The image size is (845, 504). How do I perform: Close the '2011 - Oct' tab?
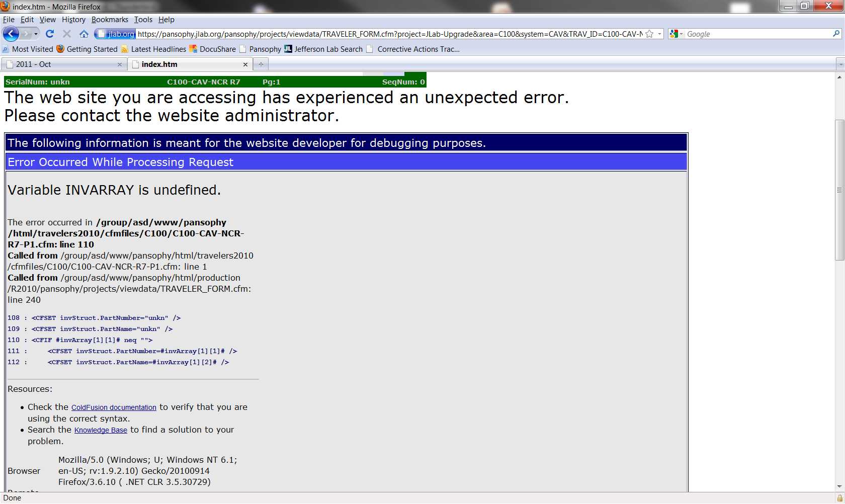pyautogui.click(x=119, y=64)
